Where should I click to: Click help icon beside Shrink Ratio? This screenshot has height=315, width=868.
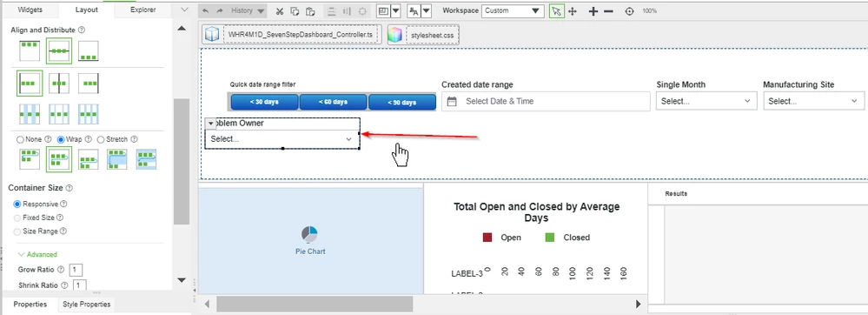click(65, 285)
